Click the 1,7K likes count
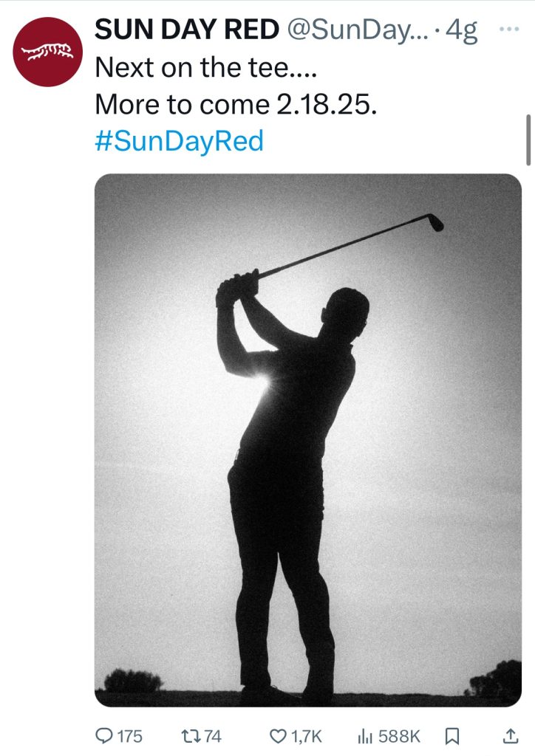Screen dimensions: 535x756 (x=307, y=736)
